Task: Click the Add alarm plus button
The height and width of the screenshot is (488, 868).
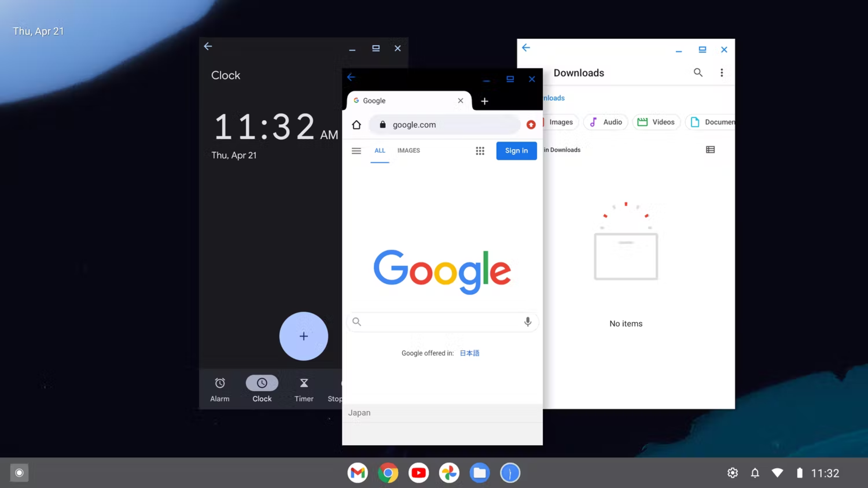Action: pos(304,336)
